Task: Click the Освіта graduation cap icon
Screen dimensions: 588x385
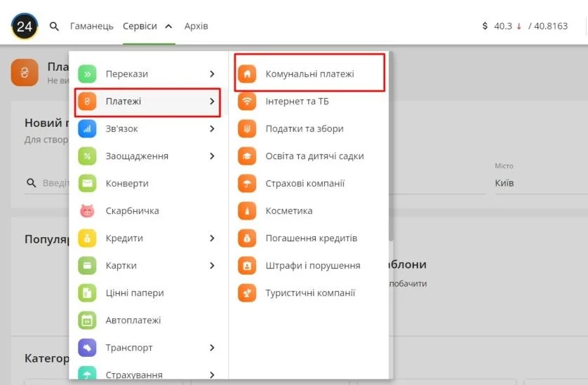Action: pyautogui.click(x=247, y=156)
